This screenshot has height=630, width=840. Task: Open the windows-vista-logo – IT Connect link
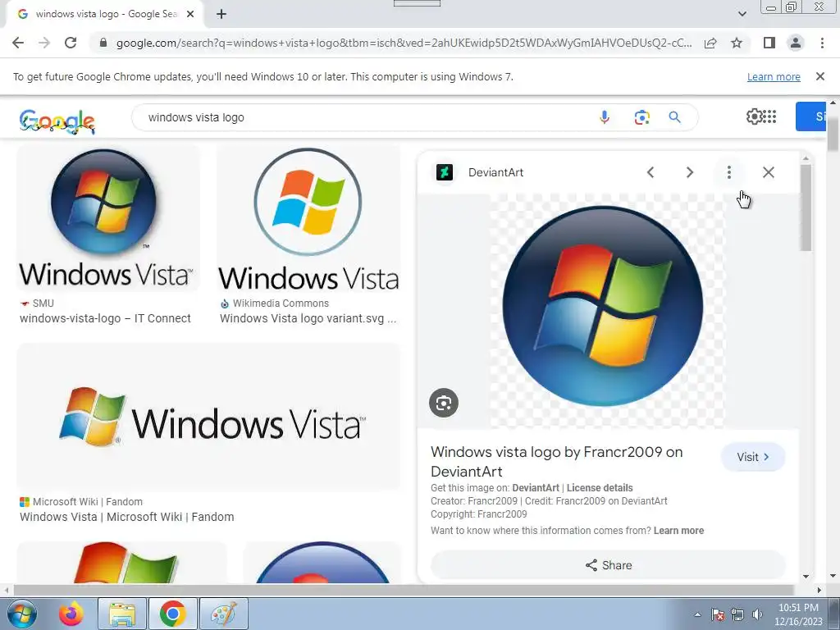[x=105, y=318]
